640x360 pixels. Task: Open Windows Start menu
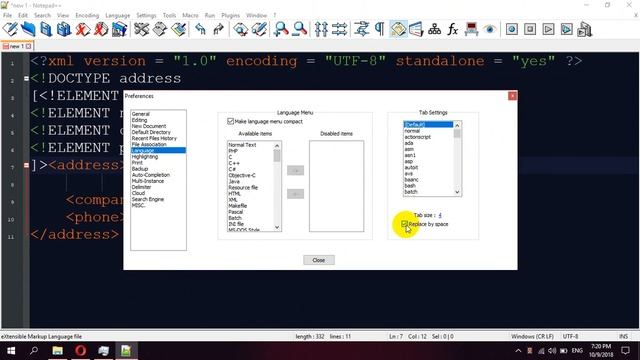pyautogui.click(x=11, y=351)
